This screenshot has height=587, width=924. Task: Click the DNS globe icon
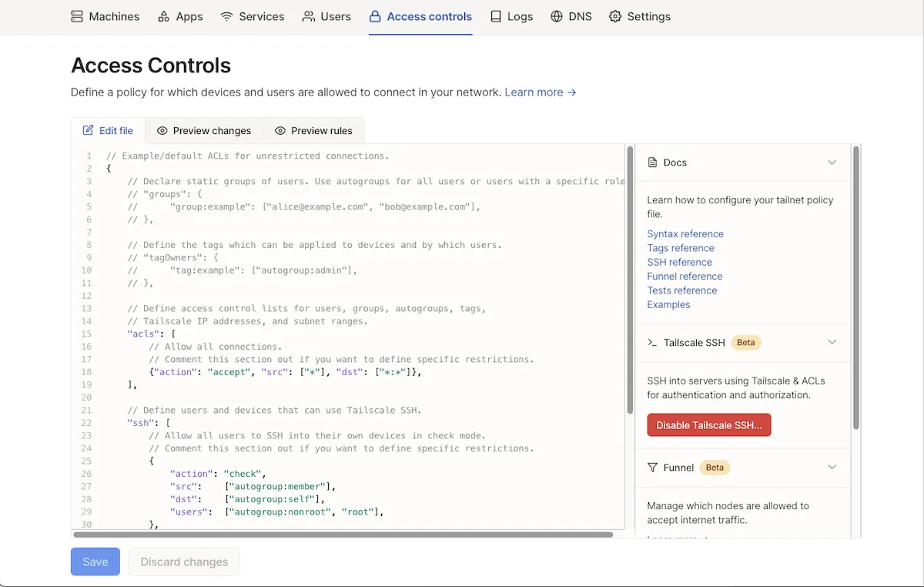(557, 16)
